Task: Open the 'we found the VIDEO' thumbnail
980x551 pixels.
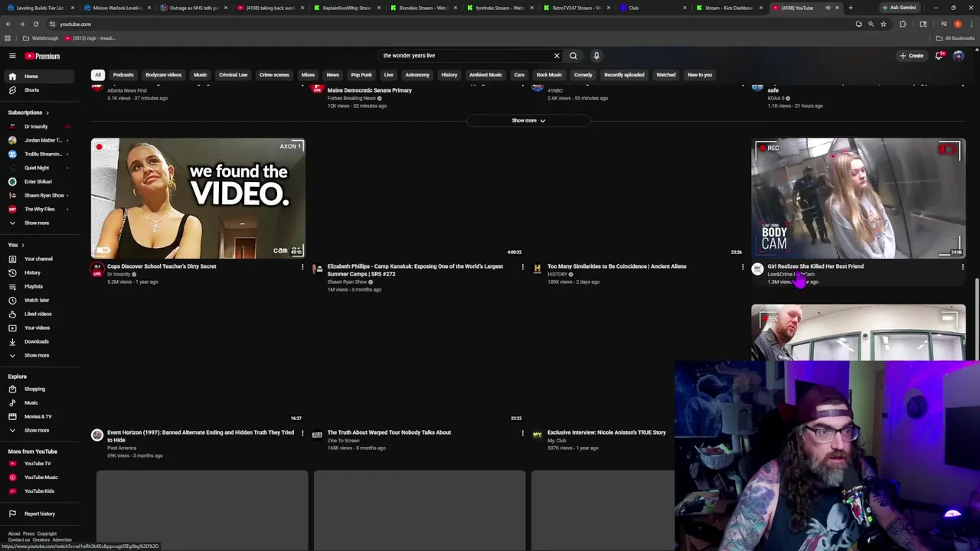Action: [x=198, y=198]
